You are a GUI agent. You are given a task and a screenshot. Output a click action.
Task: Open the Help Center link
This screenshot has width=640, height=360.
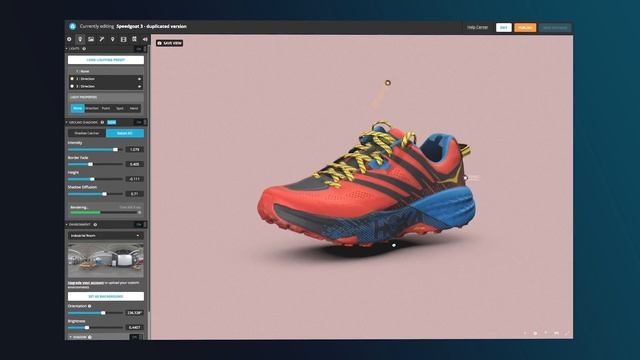click(477, 27)
